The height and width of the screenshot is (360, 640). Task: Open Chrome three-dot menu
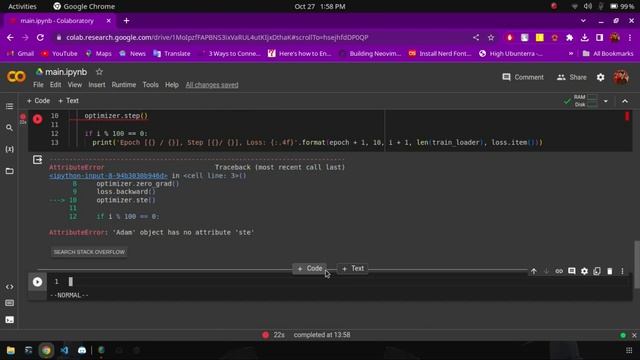(x=630, y=38)
